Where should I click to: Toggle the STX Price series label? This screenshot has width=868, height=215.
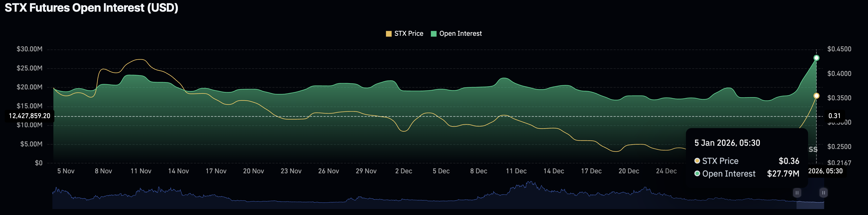408,34
